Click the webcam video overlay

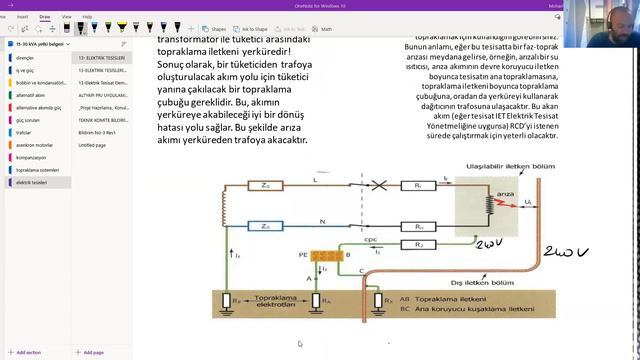[602, 24]
